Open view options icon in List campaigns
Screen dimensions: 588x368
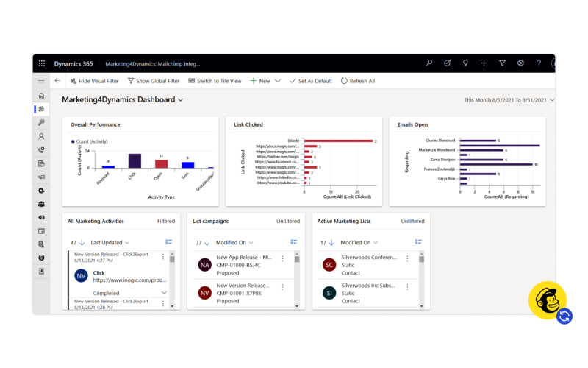[x=293, y=242]
